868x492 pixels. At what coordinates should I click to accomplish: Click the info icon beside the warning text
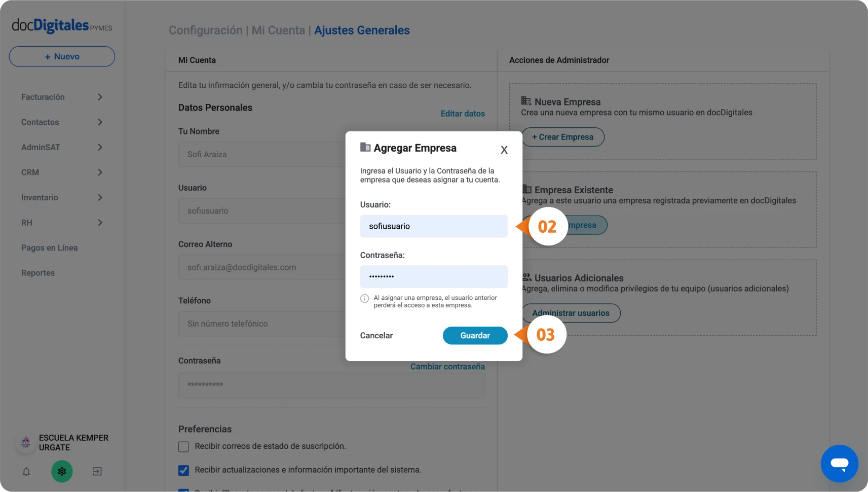364,299
